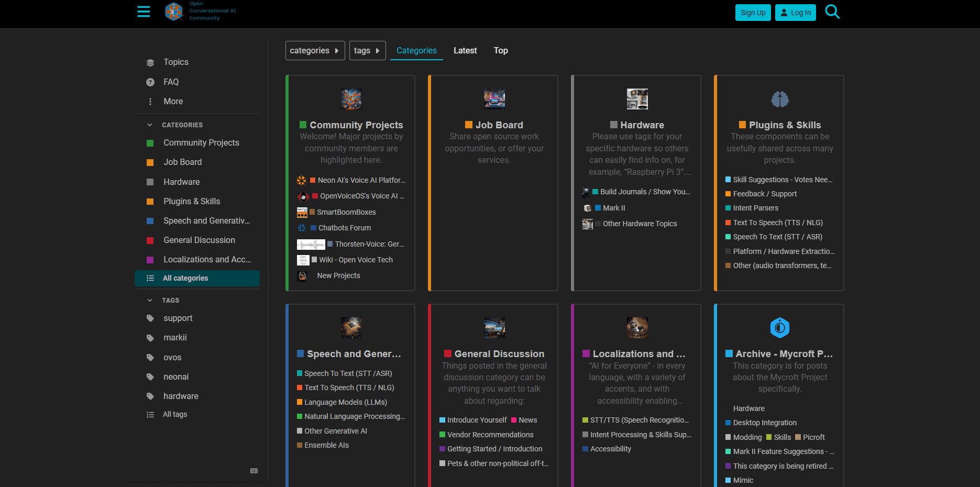
Task: Click the Plugins & Skills brain icon
Action: (x=780, y=99)
